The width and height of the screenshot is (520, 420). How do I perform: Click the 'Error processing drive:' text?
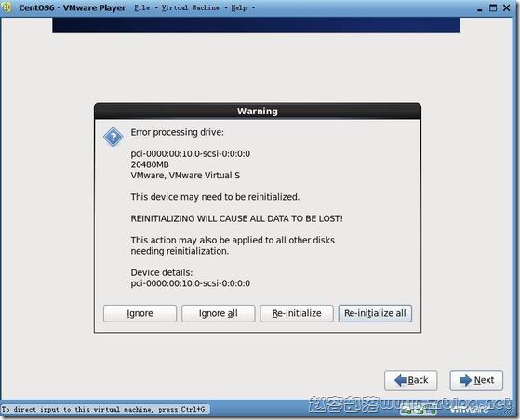[x=177, y=133]
